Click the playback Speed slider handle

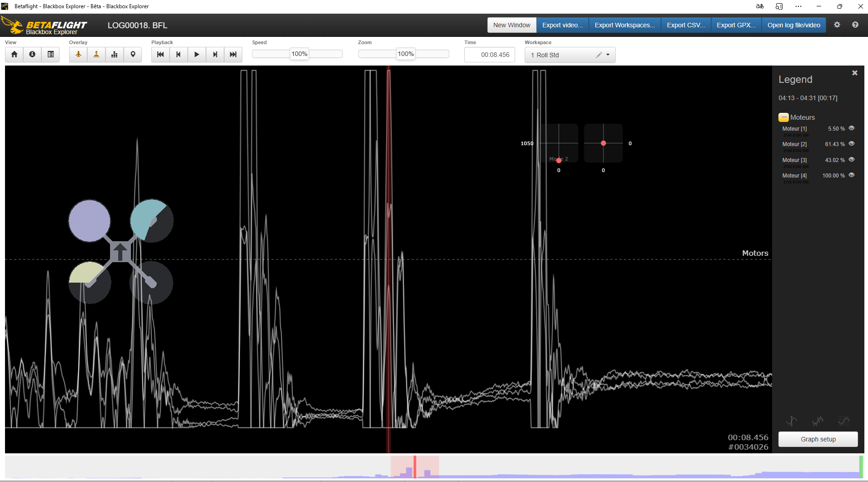coord(299,54)
